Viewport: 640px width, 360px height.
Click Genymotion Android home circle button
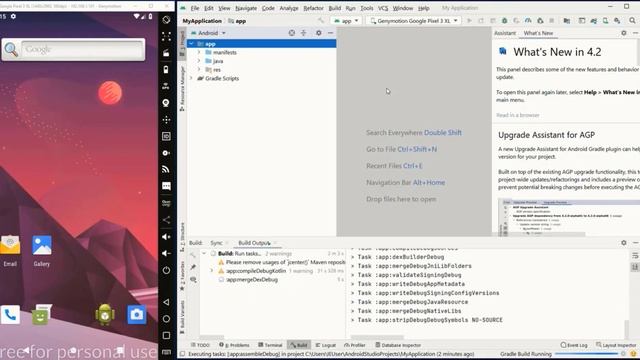[166, 319]
